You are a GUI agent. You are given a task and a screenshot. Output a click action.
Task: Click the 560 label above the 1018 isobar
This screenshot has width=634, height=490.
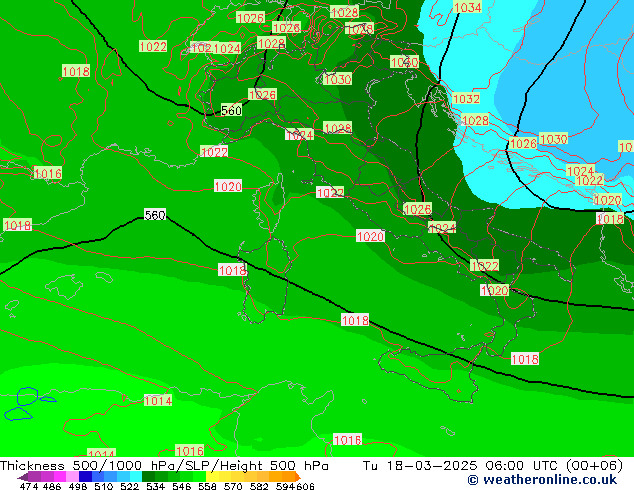(155, 215)
